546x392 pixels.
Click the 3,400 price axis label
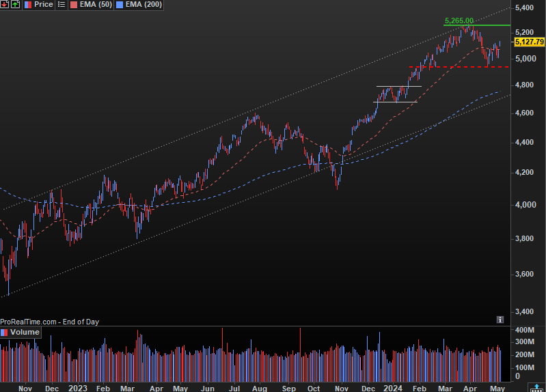pos(524,311)
